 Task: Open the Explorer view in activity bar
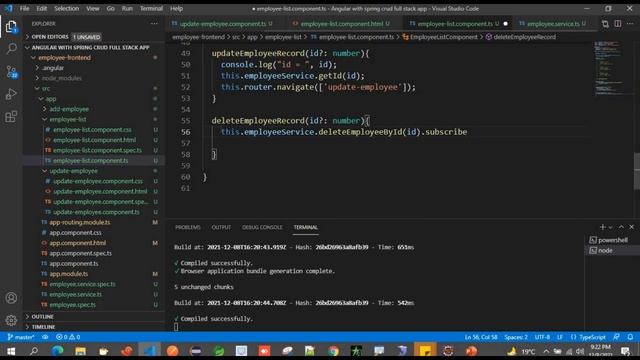[x=11, y=27]
